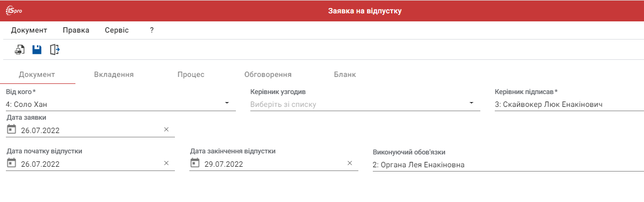The height and width of the screenshot is (202, 644).
Task: Click the print document toolbar icon
Action: [20, 50]
